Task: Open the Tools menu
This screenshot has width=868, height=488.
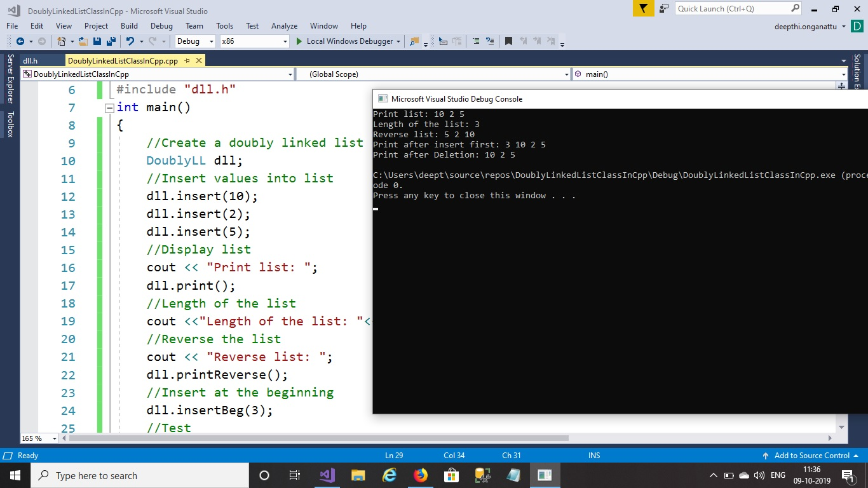Action: coord(224,26)
